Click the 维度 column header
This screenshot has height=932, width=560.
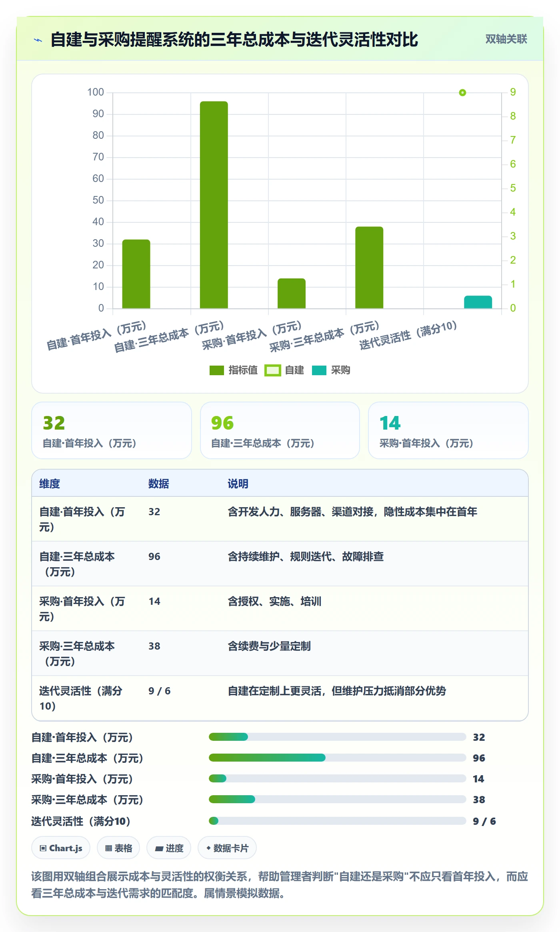pyautogui.click(x=50, y=484)
